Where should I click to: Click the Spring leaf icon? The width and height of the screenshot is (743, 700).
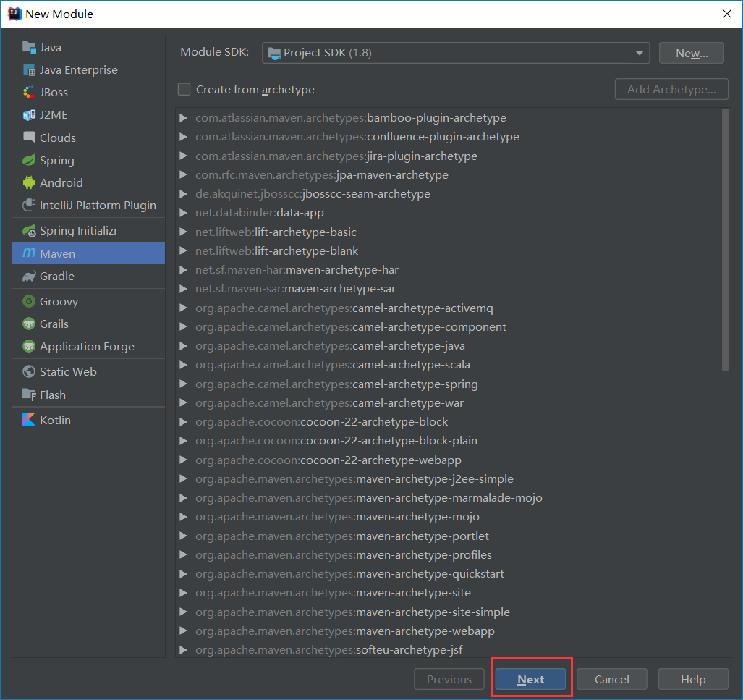point(29,160)
